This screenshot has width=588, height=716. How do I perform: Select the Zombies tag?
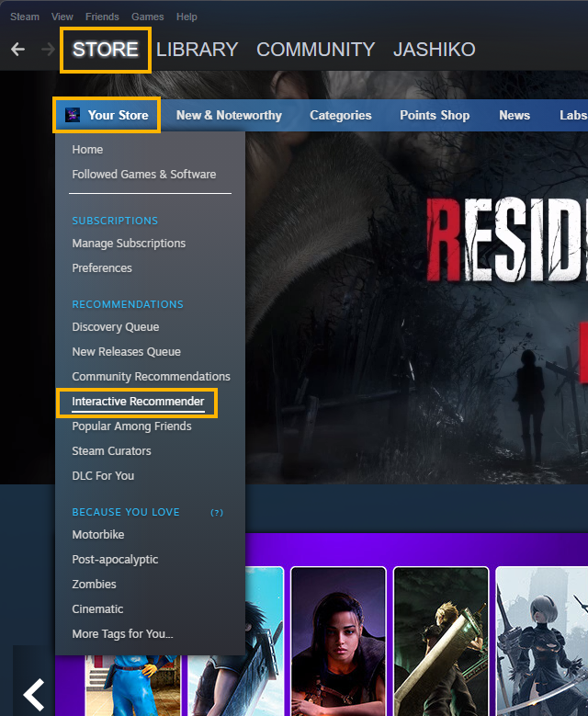[94, 584]
